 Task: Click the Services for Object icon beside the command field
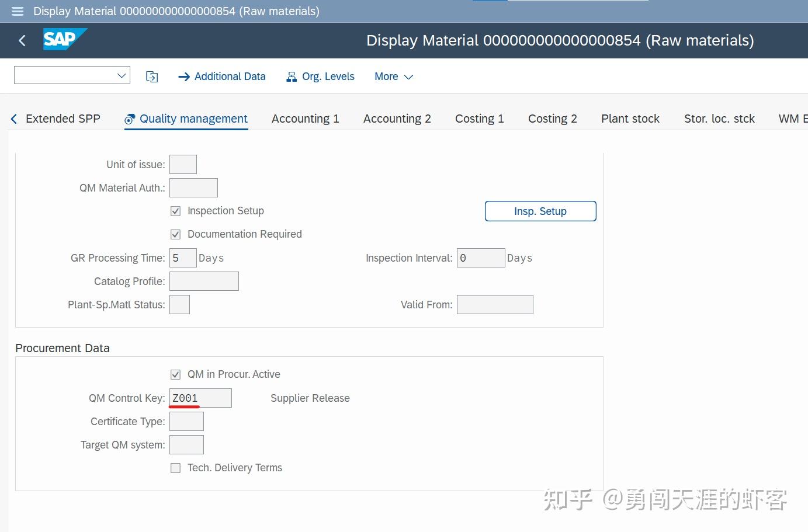click(152, 76)
